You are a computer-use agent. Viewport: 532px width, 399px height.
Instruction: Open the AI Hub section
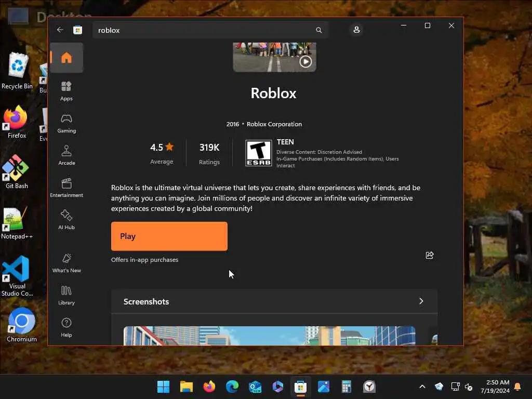(66, 220)
